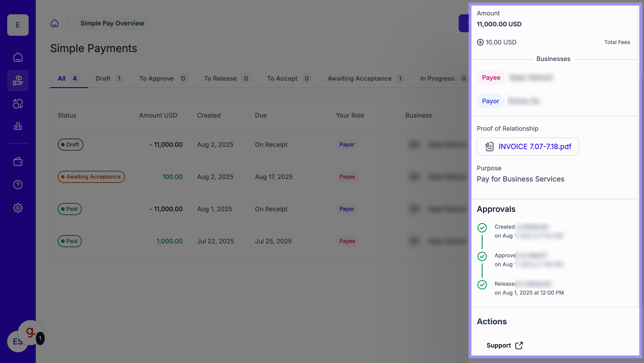Open the Wallet sidebar icon
This screenshot has height=363, width=644.
[18, 162]
